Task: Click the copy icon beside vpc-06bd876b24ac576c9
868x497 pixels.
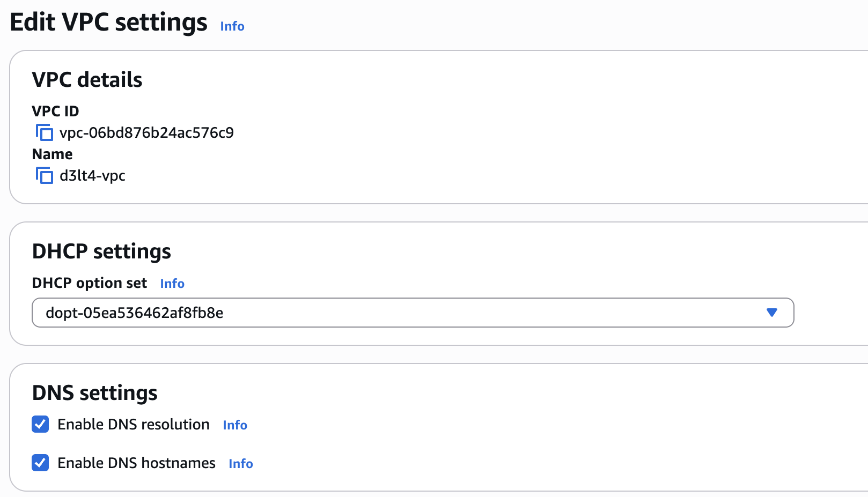Action: (44, 132)
